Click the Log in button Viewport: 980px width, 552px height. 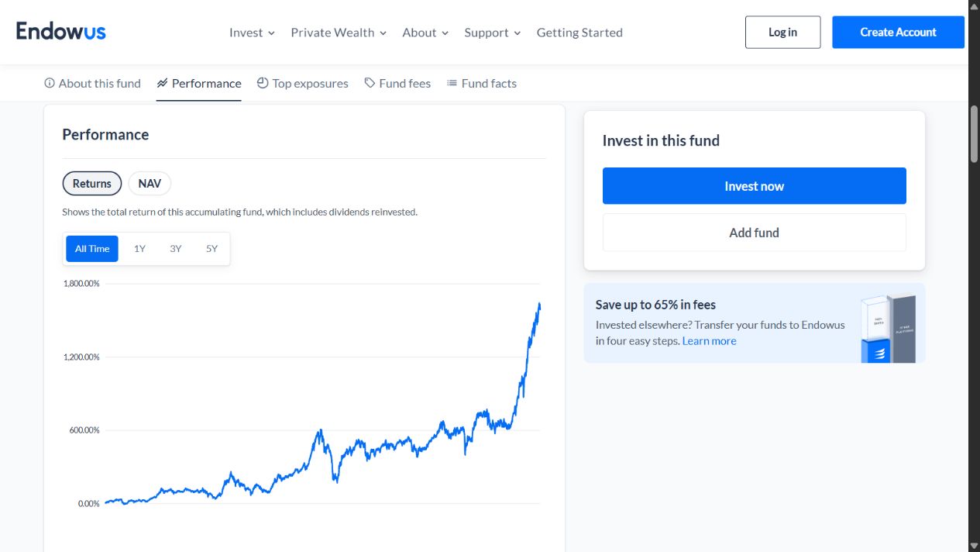(x=782, y=33)
